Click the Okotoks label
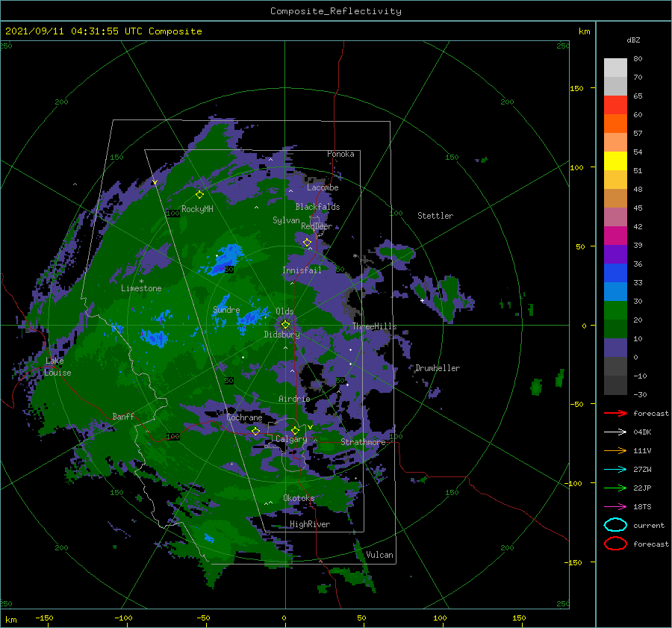 click(299, 498)
